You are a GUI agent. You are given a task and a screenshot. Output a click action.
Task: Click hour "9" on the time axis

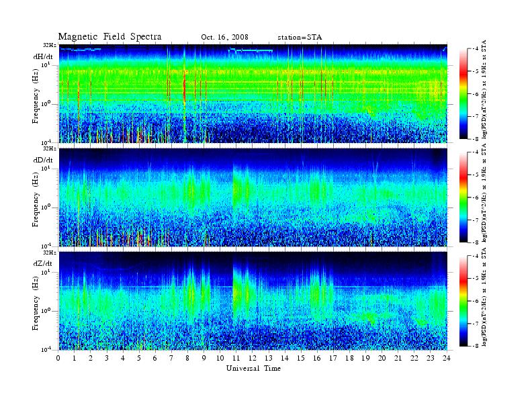tap(204, 358)
